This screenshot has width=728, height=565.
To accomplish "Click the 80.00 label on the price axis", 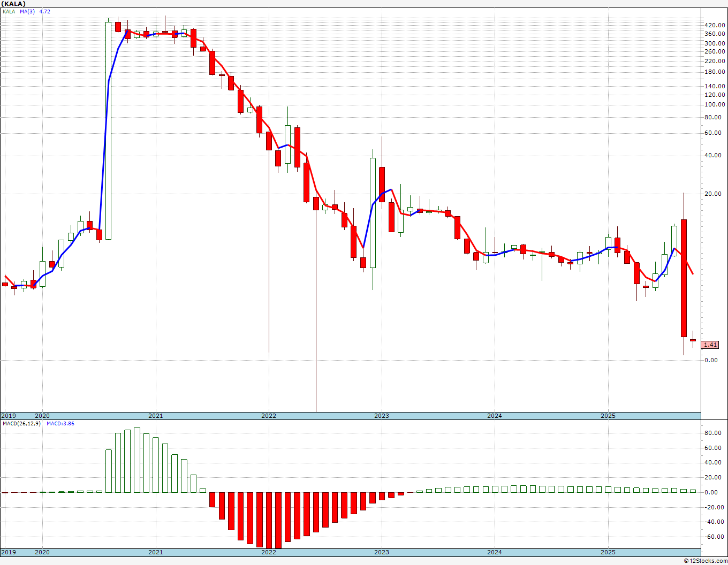I will 714,117.
